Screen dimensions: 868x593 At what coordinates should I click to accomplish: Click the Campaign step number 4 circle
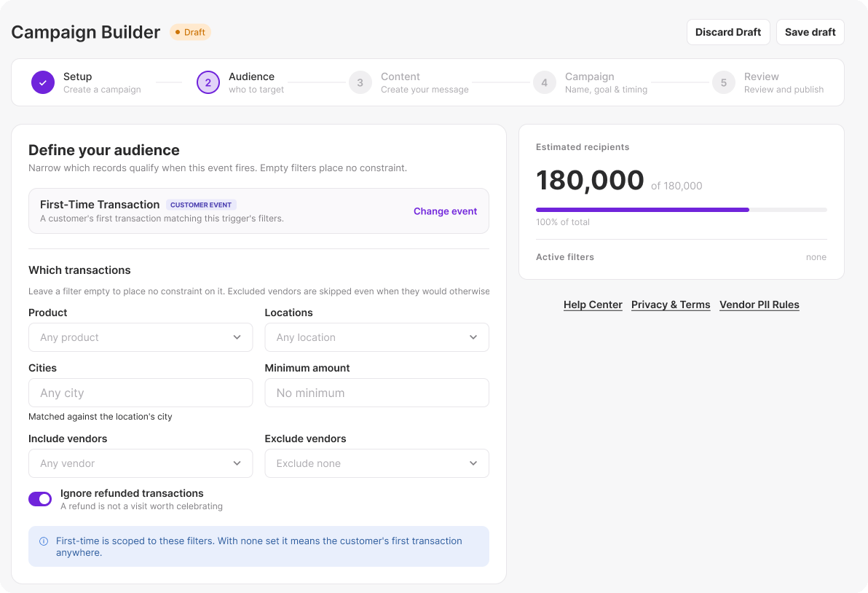(x=545, y=82)
